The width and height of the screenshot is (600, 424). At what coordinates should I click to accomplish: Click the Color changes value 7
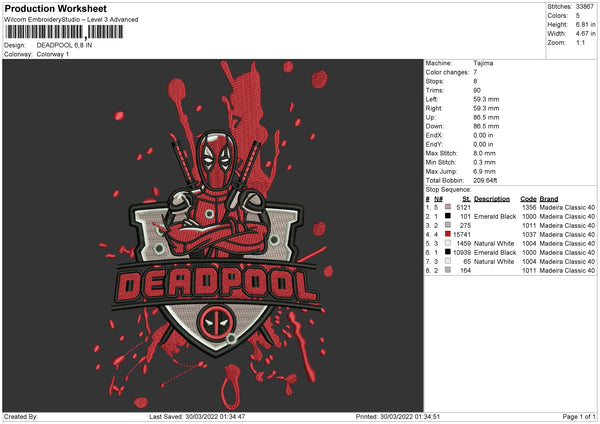475,72
